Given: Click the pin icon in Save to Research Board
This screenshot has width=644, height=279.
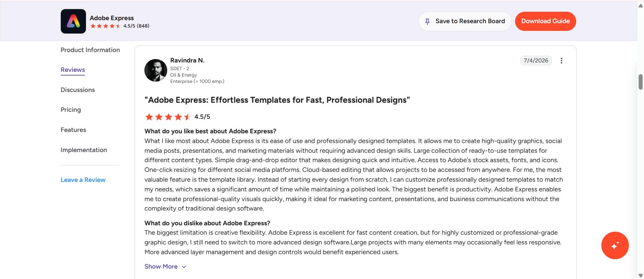Looking at the screenshot, I should pos(427,21).
